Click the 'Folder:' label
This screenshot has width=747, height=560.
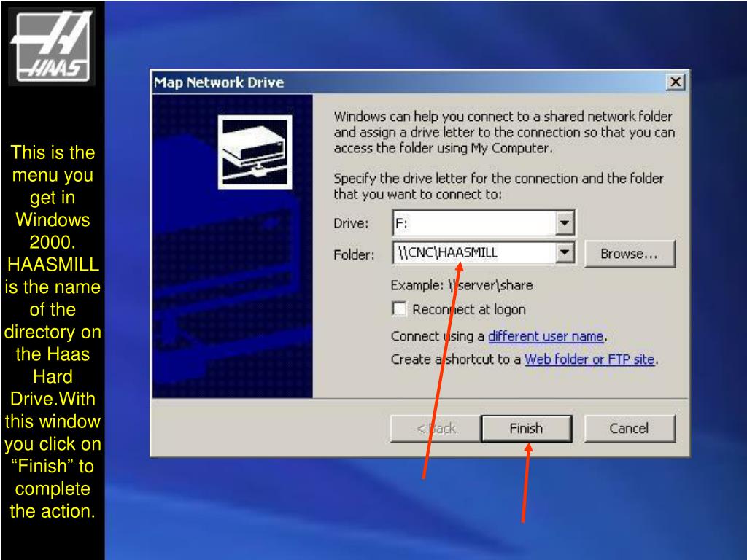(x=354, y=254)
